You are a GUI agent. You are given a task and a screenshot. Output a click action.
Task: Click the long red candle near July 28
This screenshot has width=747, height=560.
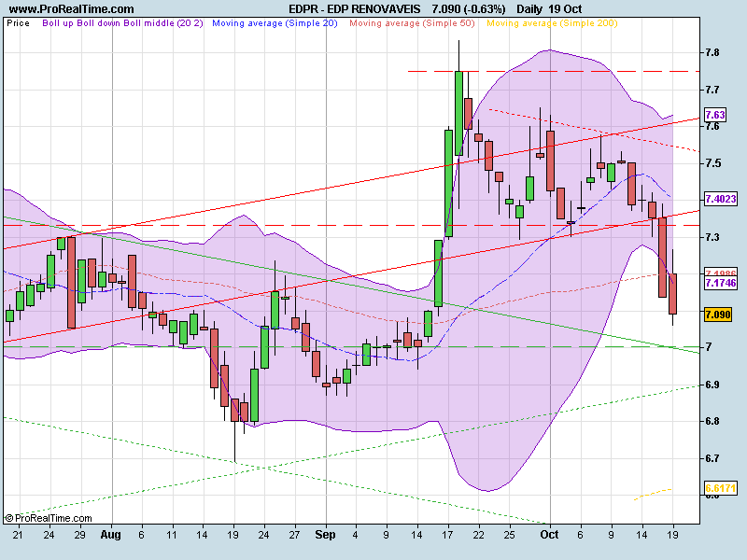tap(71, 283)
